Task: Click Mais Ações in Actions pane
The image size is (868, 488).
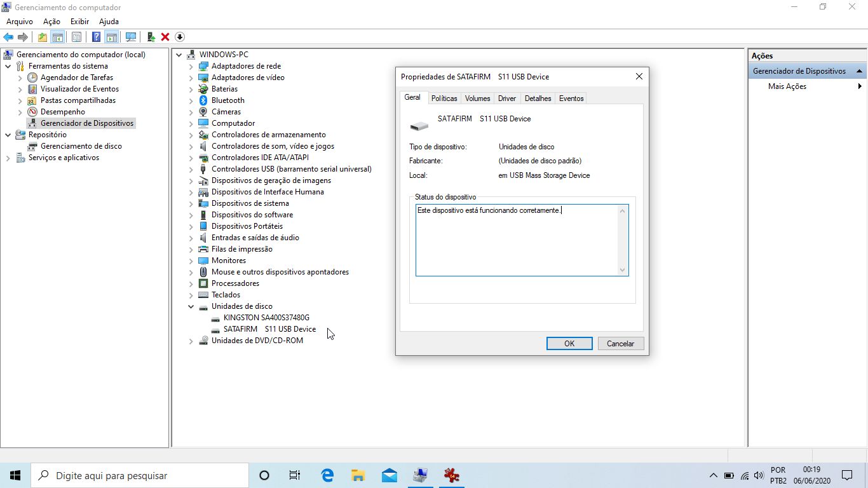Action: [787, 86]
